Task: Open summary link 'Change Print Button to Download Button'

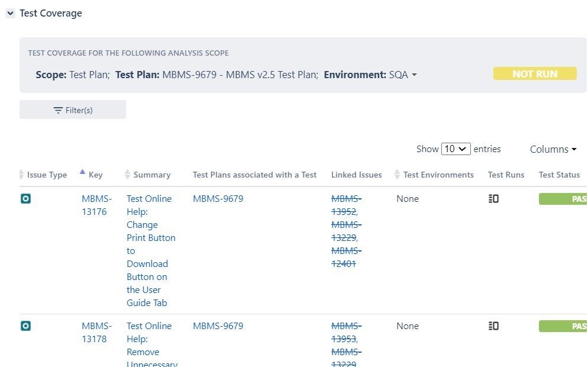Action: pyautogui.click(x=151, y=250)
